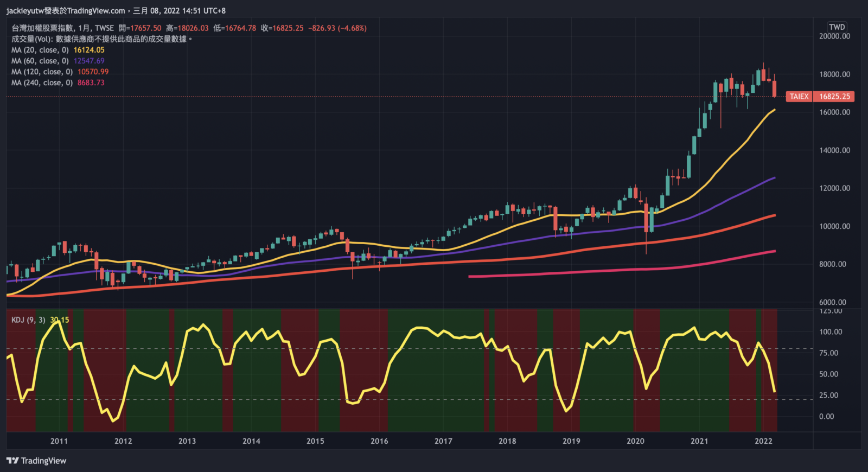The height and width of the screenshot is (472, 868).
Task: Click the 10000.00 price axis label
Action: point(834,226)
